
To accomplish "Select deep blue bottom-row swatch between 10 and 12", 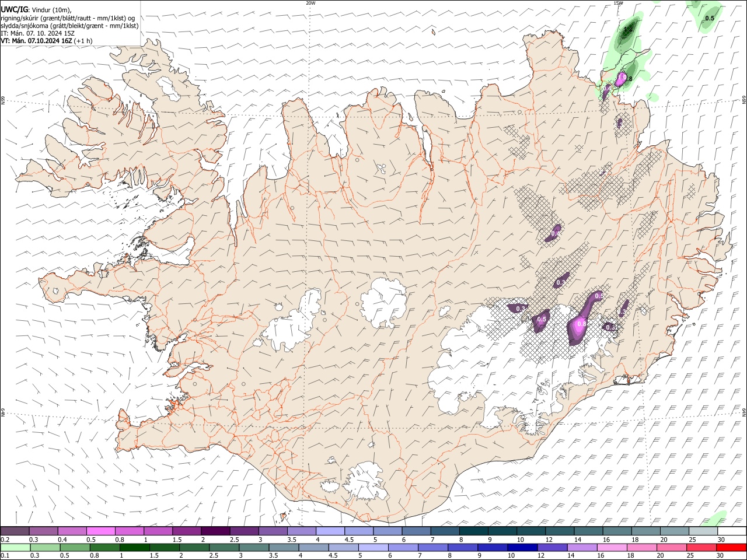I will tap(522, 547).
